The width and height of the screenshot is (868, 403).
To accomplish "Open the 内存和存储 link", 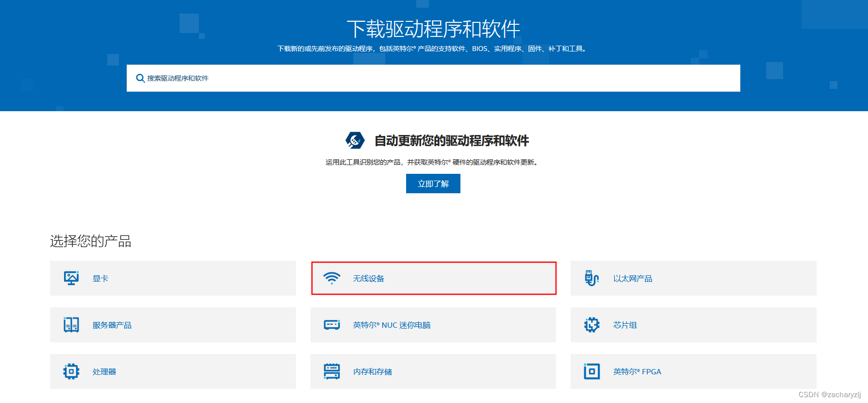I will [x=373, y=372].
